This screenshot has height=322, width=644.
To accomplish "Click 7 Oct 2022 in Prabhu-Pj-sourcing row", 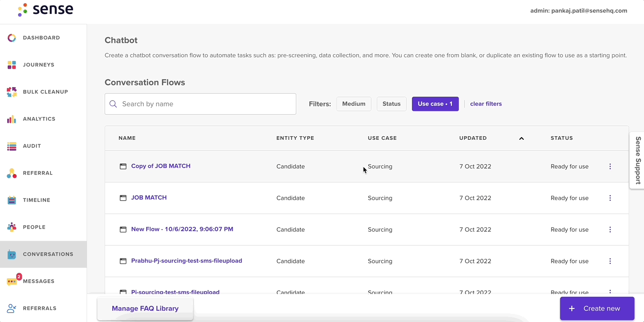I will 475,261.
